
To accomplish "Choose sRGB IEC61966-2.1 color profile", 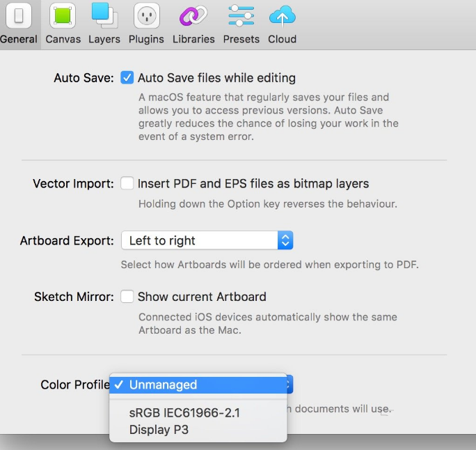I will pyautogui.click(x=184, y=413).
